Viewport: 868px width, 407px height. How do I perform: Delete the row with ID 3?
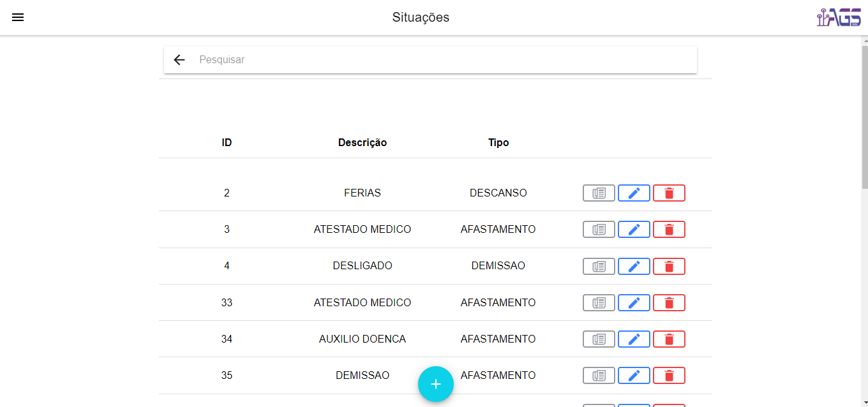click(669, 229)
